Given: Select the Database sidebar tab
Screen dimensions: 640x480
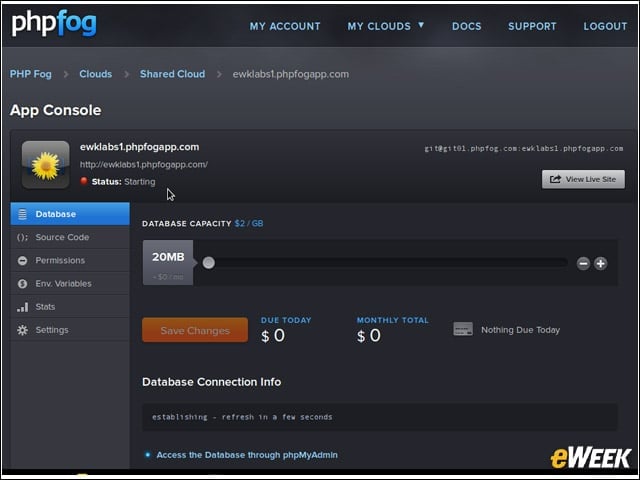Looking at the screenshot, I should click(70, 214).
